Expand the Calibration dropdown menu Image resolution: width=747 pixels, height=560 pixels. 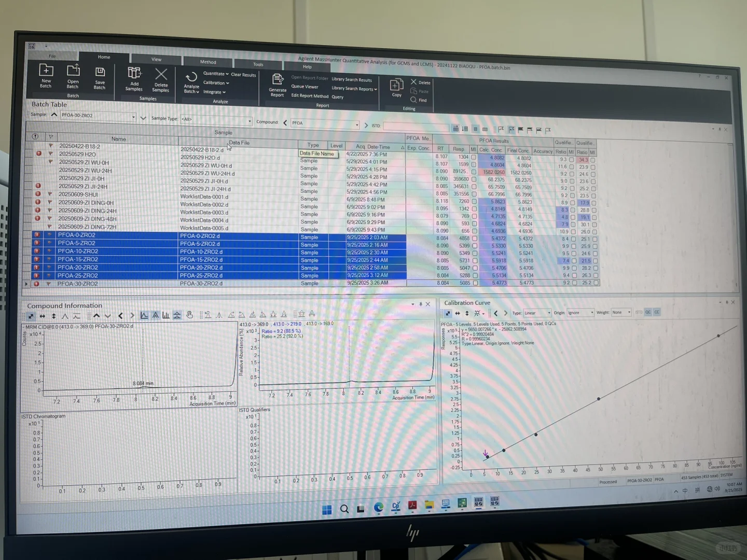point(216,83)
